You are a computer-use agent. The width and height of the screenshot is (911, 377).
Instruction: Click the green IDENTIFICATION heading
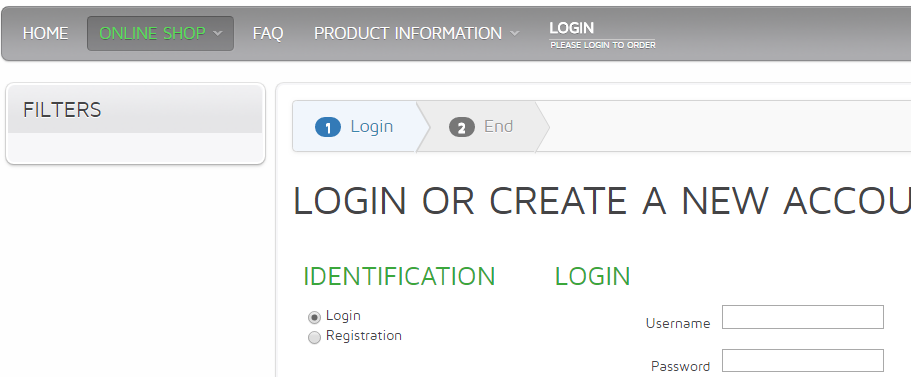point(399,277)
